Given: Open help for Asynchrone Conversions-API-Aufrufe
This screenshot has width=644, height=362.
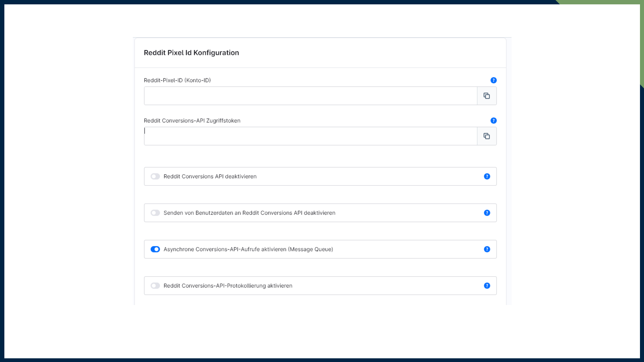Looking at the screenshot, I should pos(487,249).
